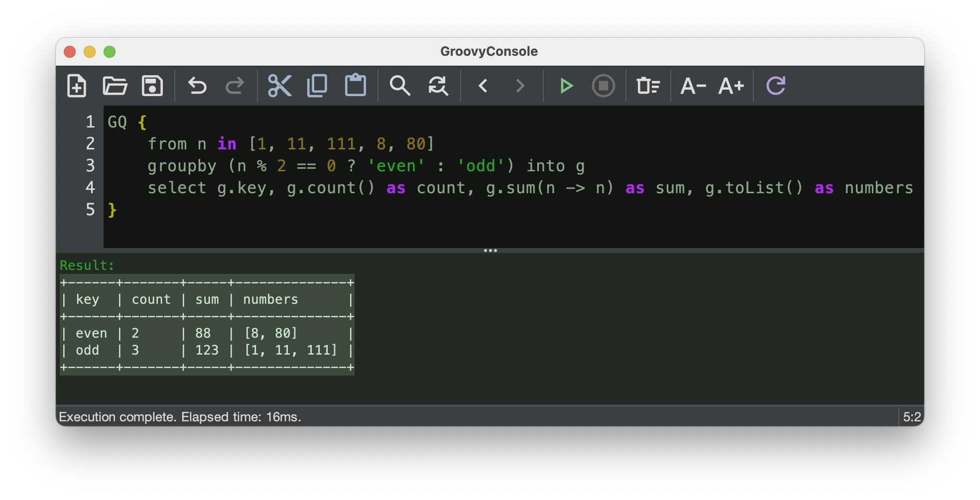This screenshot has width=980, height=500.
Task: Redo the last undone edit
Action: 235,86
